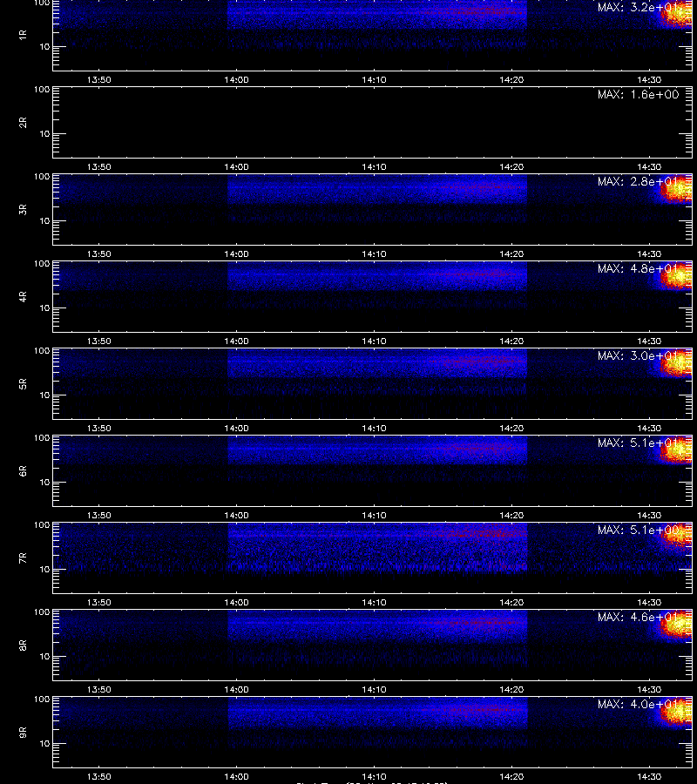Image resolution: width=697 pixels, height=784 pixels.
Task: Click the "14:10" time label under panel 5R
Action: pyautogui.click(x=374, y=428)
